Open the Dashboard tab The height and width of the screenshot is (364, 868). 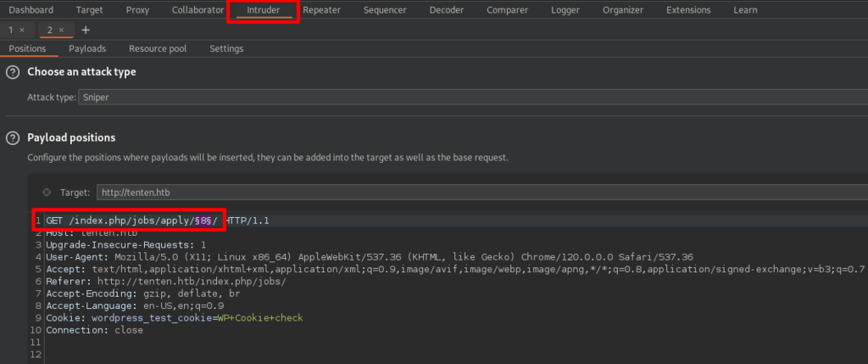point(31,10)
